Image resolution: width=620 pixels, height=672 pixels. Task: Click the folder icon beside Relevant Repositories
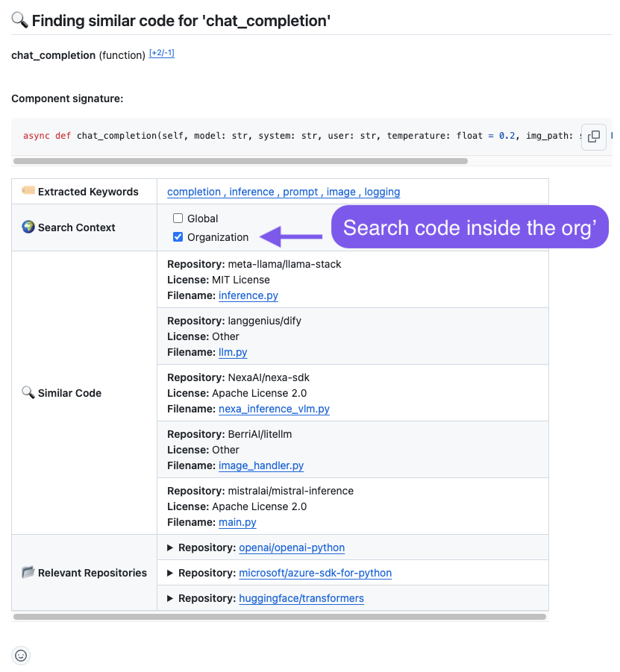[x=28, y=572]
